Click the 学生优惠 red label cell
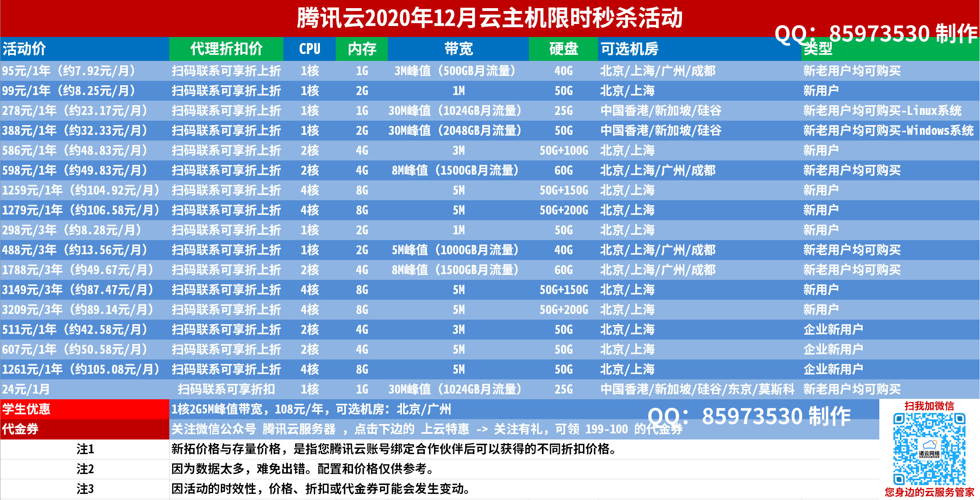The width and height of the screenshot is (980, 500). coord(84,409)
